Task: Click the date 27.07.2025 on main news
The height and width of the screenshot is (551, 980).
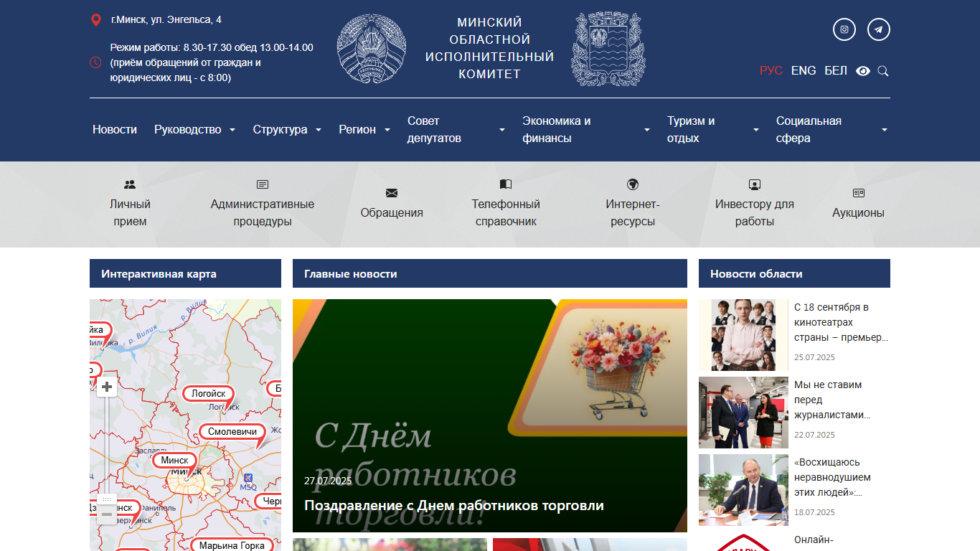Action: coord(328,481)
